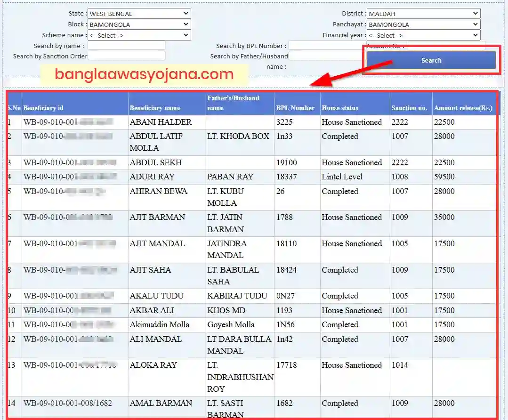Select beneficiary name ADURI RAY
The image size is (508, 420).
tap(152, 177)
